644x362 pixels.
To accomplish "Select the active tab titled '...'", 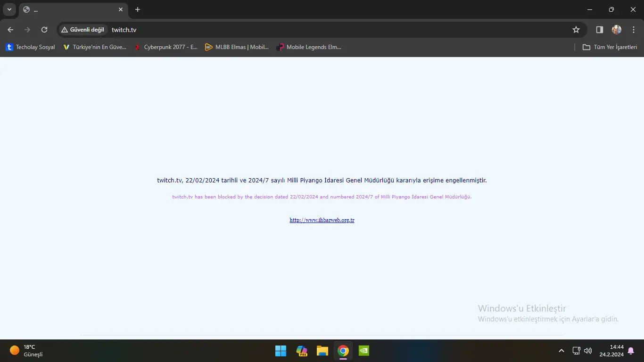I will [73, 9].
